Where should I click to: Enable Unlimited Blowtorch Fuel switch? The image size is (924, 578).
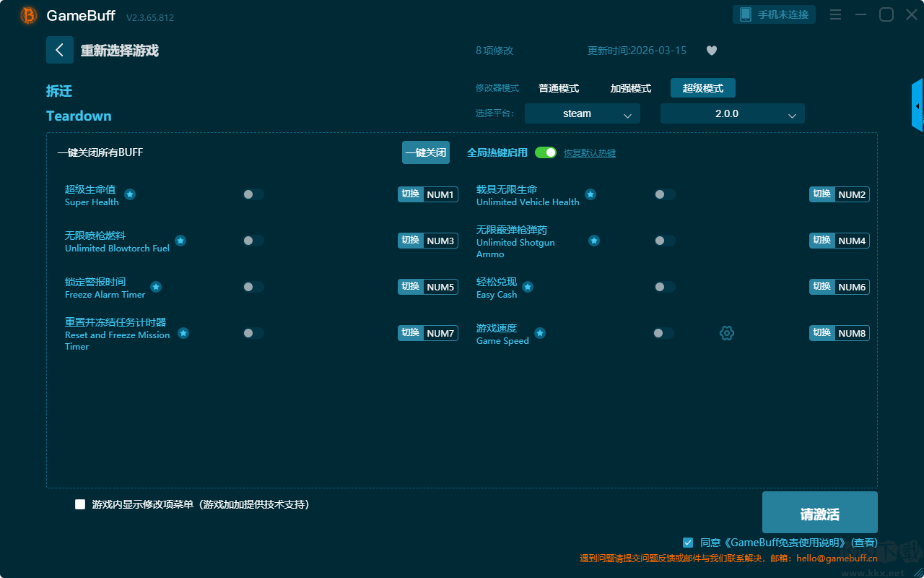tap(253, 241)
